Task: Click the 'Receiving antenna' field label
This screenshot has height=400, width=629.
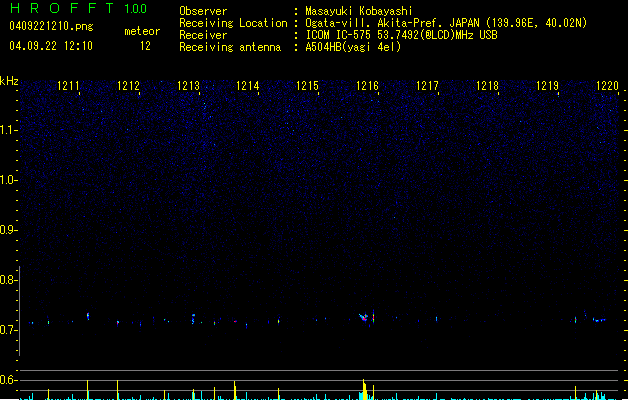Action: click(230, 47)
